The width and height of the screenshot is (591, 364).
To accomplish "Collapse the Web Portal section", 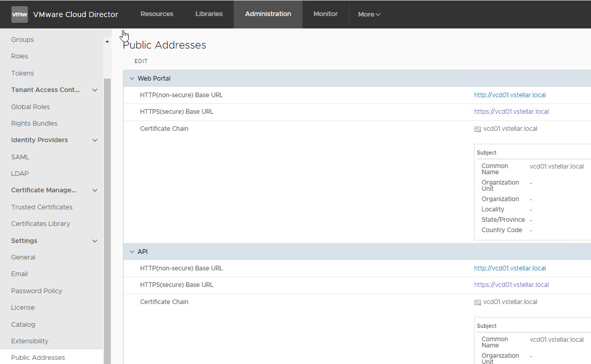I will pos(132,79).
